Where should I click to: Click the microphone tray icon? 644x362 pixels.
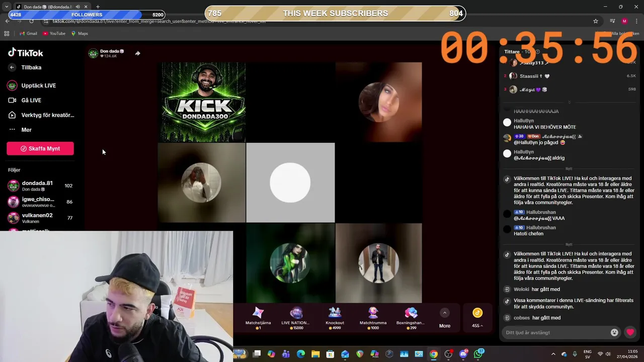coord(575,354)
